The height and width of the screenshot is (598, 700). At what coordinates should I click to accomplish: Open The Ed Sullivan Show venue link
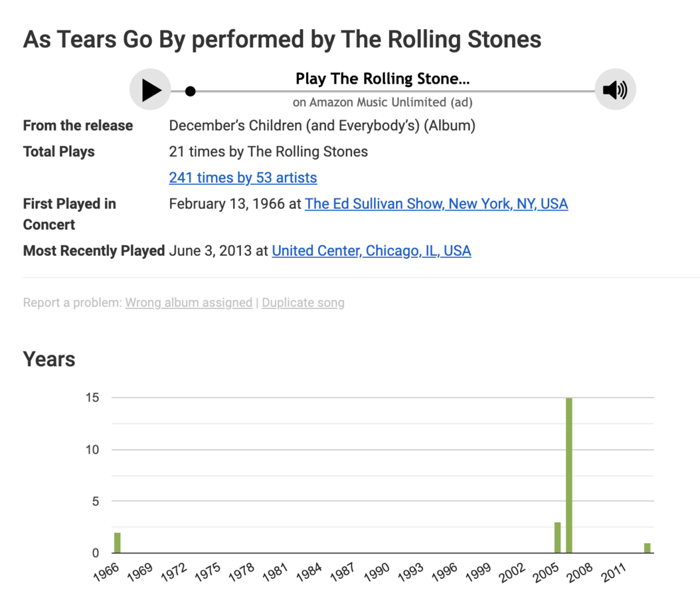[x=436, y=203]
